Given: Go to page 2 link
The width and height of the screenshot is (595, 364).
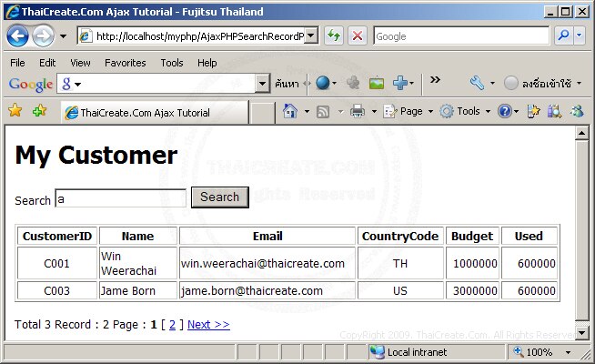Looking at the screenshot, I should pos(172,325).
